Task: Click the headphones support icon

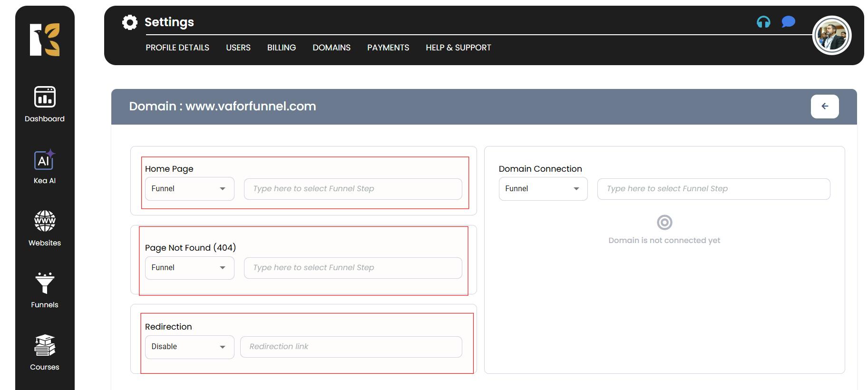Action: tap(763, 22)
